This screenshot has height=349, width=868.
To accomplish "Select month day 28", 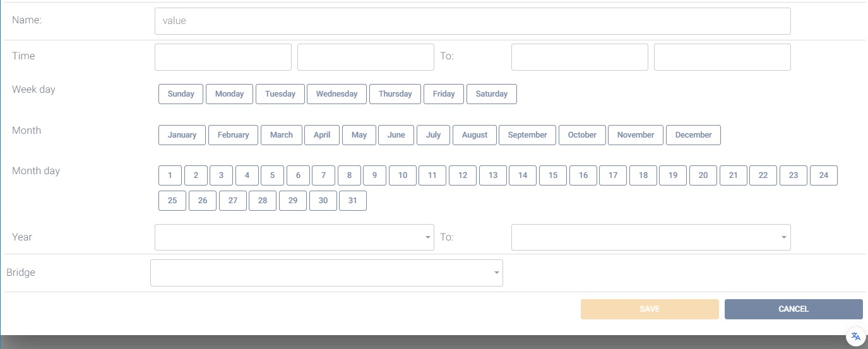I will click(263, 201).
